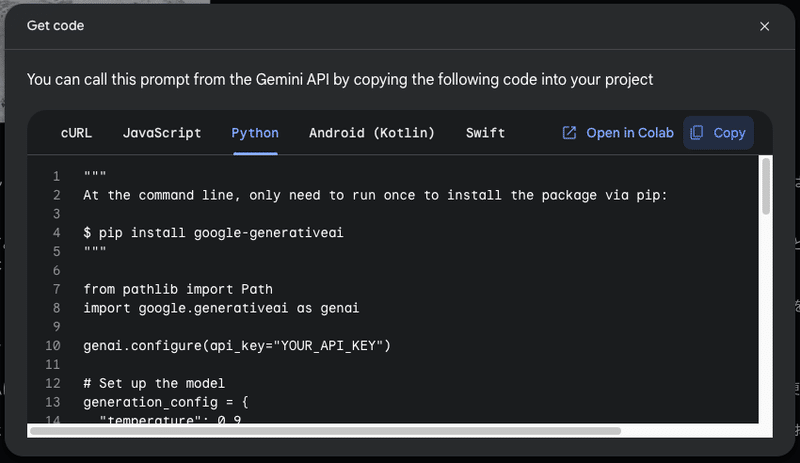
Task: Switch to the cURL tab
Action: tap(77, 133)
